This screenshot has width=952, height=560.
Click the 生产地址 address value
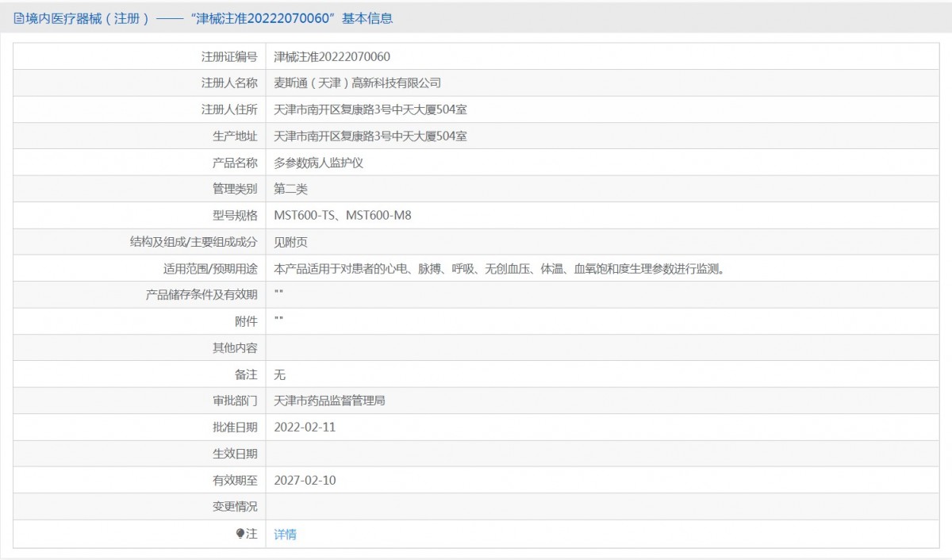(370, 136)
